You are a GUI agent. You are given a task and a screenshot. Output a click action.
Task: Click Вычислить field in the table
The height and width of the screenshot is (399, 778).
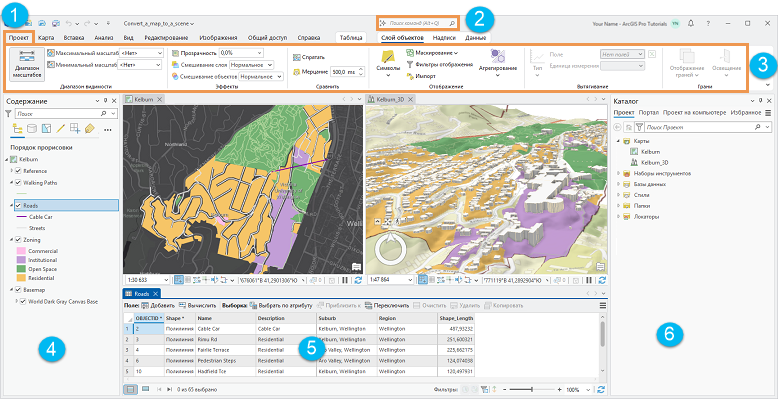[197, 306]
